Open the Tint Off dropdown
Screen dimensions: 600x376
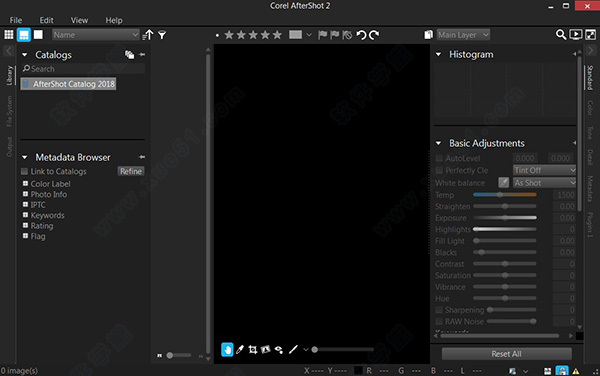(x=544, y=170)
